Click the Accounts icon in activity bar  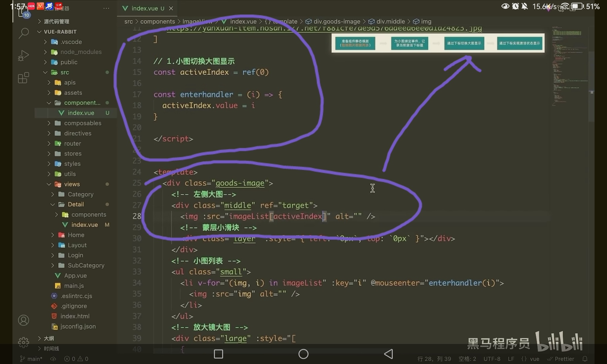point(23,320)
